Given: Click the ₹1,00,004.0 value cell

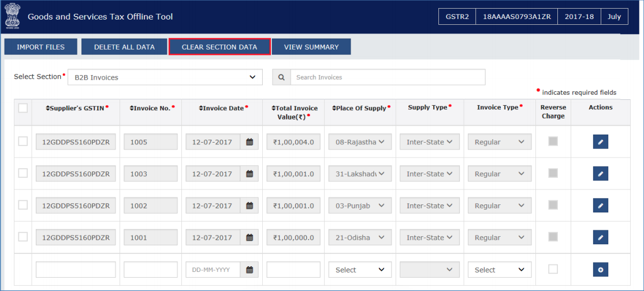Looking at the screenshot, I should point(293,142).
